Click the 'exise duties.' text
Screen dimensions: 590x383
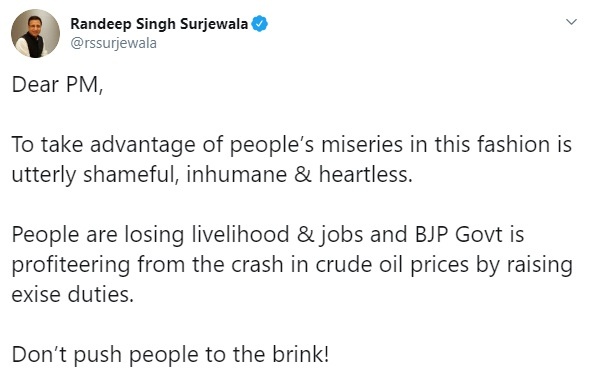[x=73, y=294]
